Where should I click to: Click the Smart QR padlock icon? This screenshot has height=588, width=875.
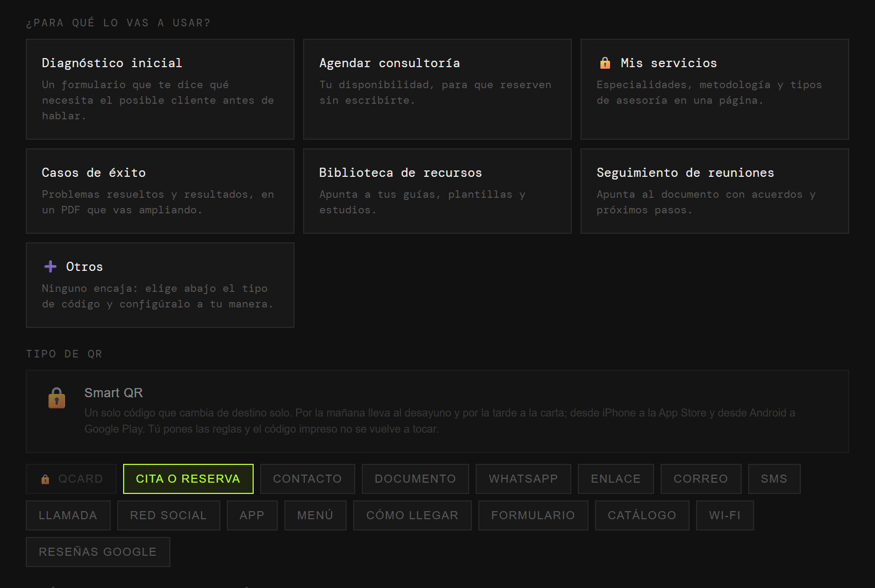click(56, 398)
